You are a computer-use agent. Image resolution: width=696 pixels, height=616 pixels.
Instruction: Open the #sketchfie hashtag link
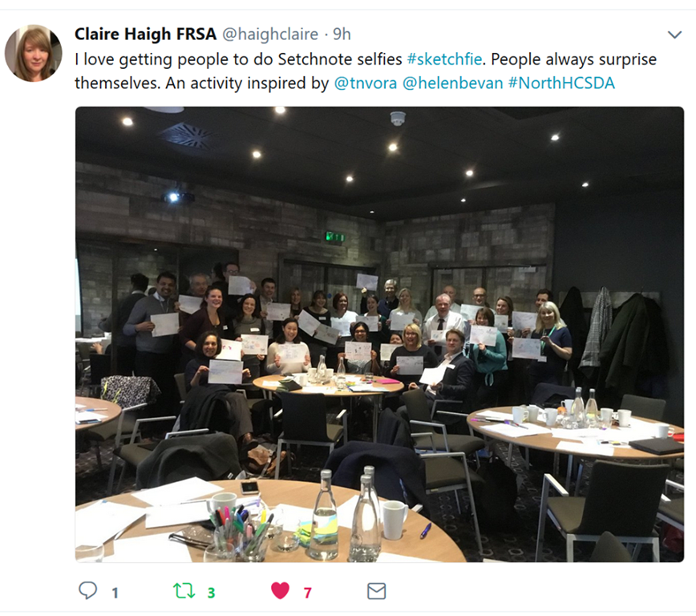tap(444, 59)
